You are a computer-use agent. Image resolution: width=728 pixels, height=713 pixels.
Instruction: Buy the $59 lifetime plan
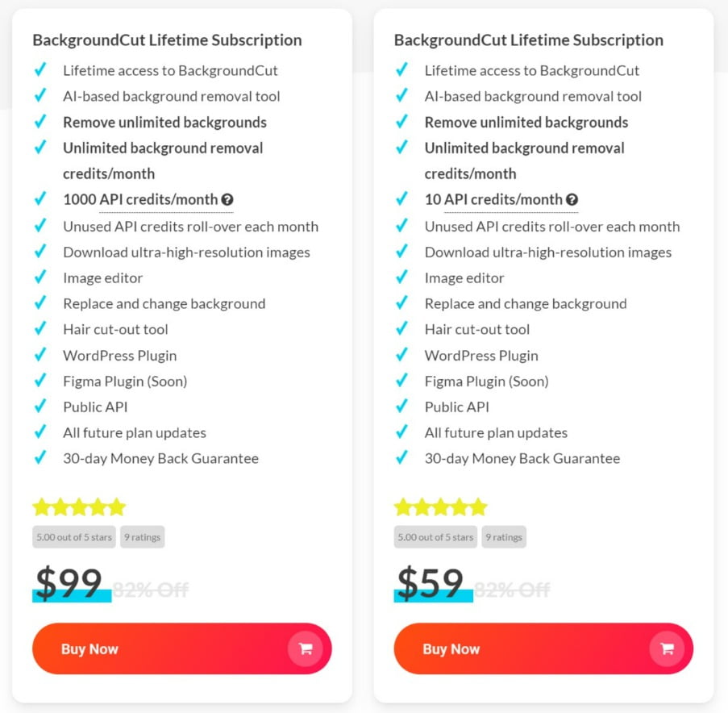543,648
